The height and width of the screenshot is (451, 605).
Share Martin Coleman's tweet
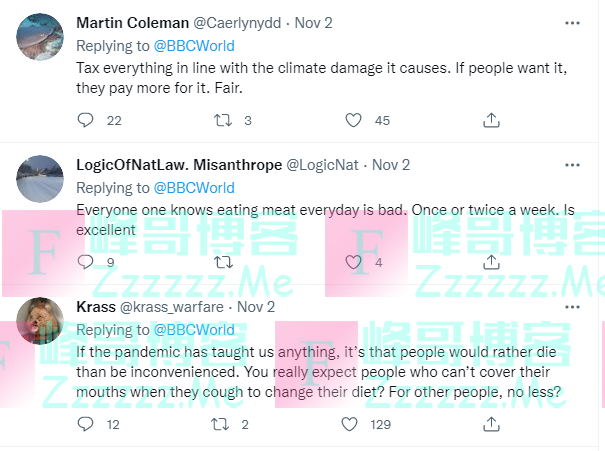491,120
